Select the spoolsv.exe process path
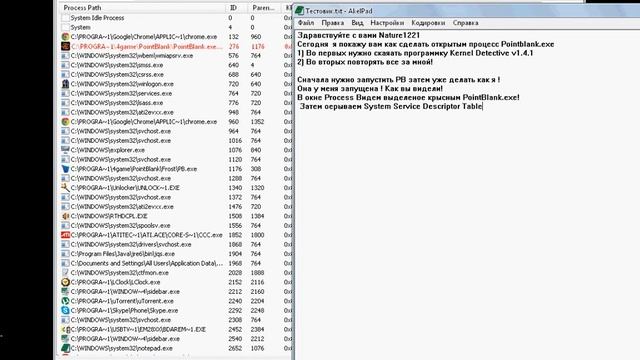This screenshot has width=640, height=360. (120, 226)
